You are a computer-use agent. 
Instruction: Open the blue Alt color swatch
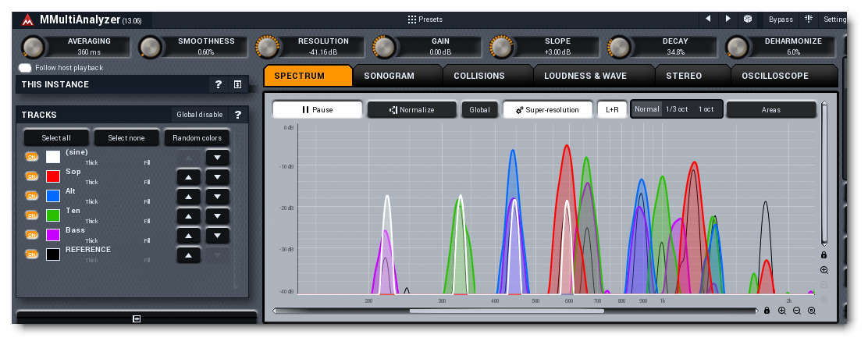(x=53, y=195)
